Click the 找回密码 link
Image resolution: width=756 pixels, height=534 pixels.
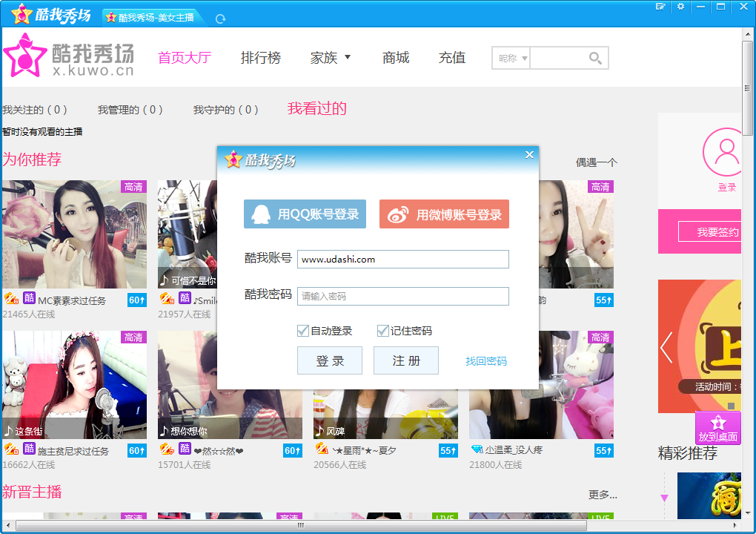[x=486, y=361]
